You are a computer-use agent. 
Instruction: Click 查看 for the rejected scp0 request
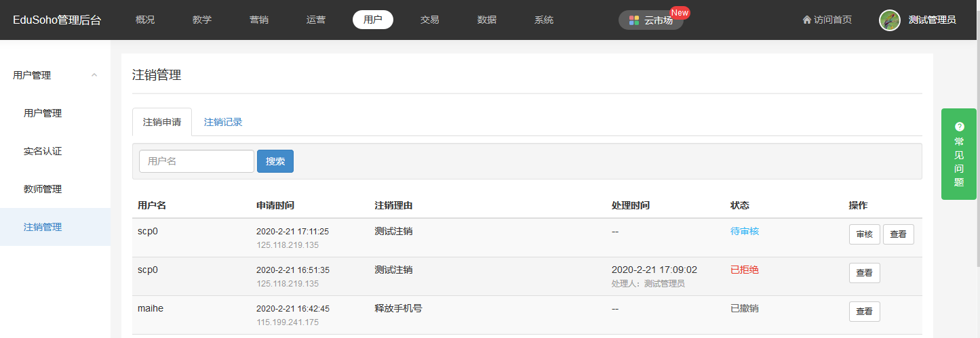click(864, 273)
